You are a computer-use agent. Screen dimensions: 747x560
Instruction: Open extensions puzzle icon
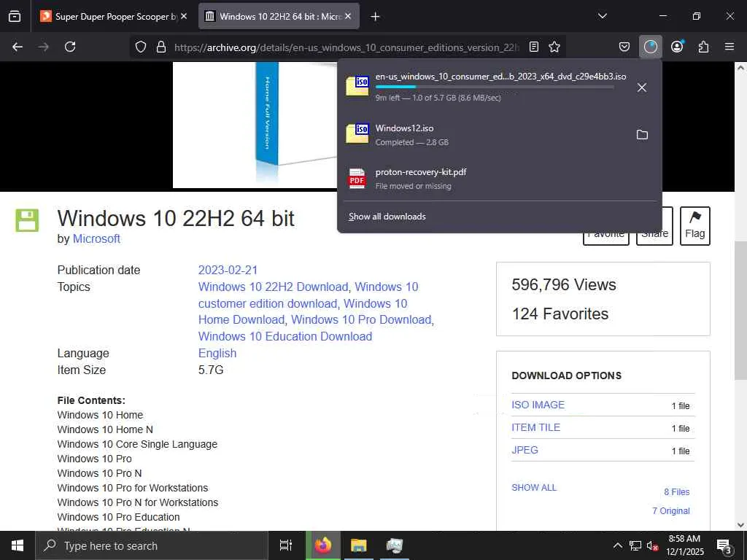703,47
